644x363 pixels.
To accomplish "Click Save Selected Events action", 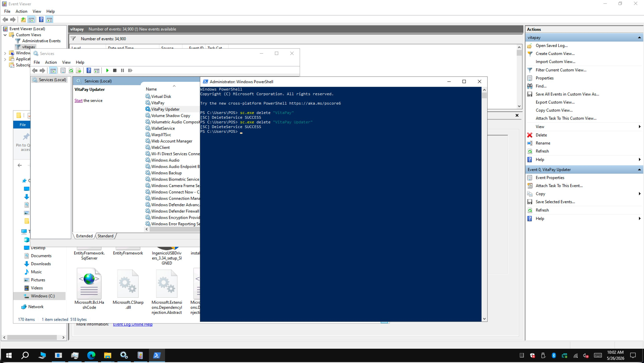I will [555, 202].
